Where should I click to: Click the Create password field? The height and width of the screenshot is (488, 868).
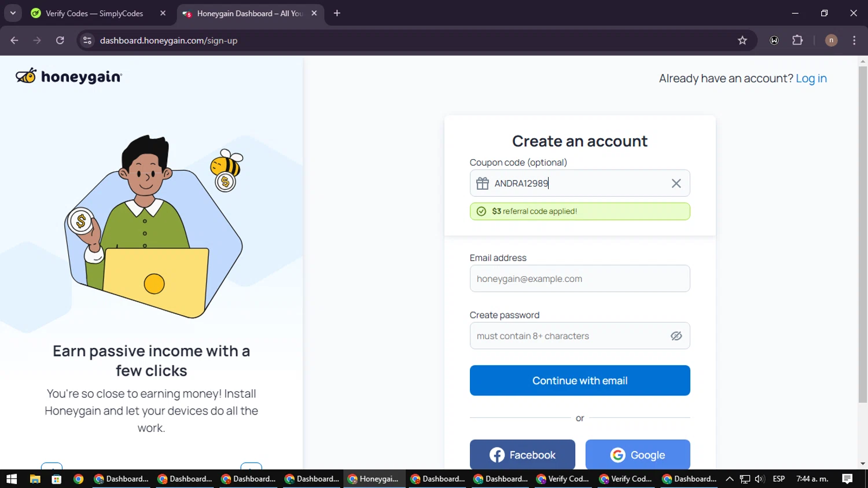pos(580,336)
